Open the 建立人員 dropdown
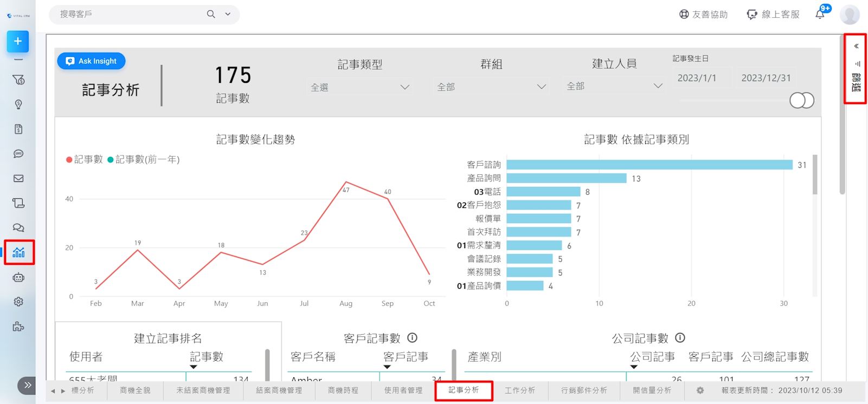The width and height of the screenshot is (868, 404). click(x=614, y=86)
